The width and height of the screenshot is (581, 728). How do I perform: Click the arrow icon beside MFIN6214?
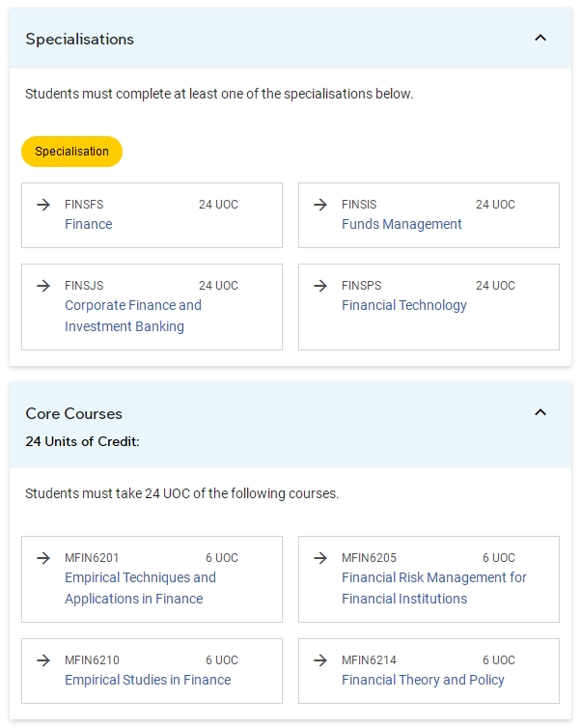(x=320, y=660)
